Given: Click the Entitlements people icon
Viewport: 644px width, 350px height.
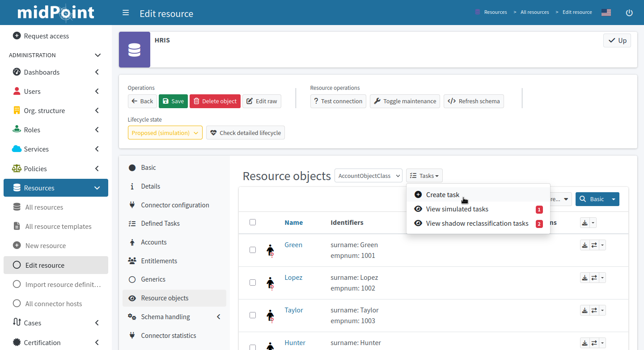Looking at the screenshot, I should [132, 260].
